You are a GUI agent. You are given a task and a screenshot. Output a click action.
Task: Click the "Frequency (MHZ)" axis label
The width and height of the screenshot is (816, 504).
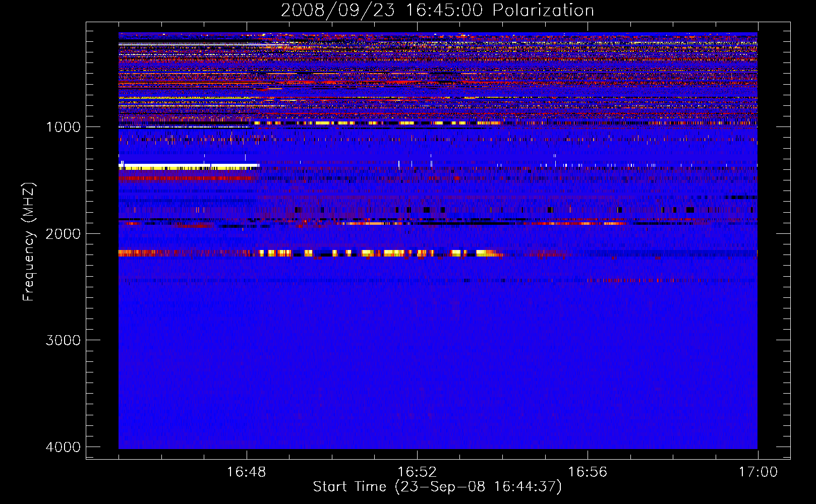29,242
